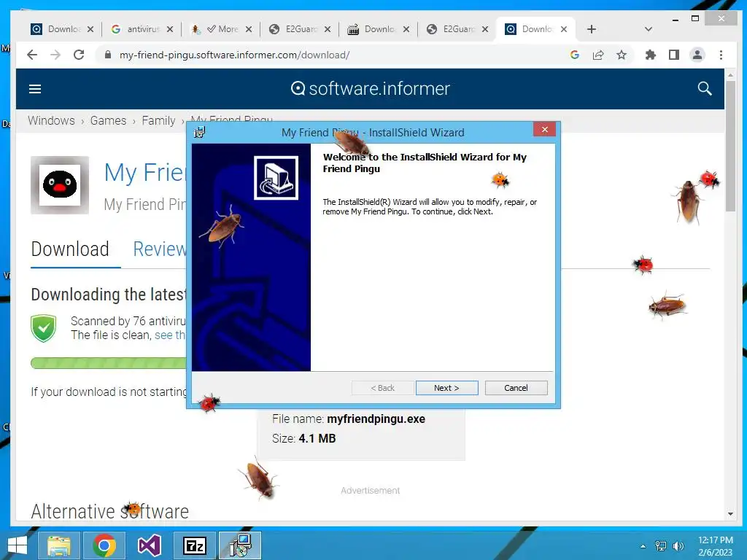This screenshot has height=560, width=747.
Task: Open the Extensions puzzle icon
Action: [650, 55]
